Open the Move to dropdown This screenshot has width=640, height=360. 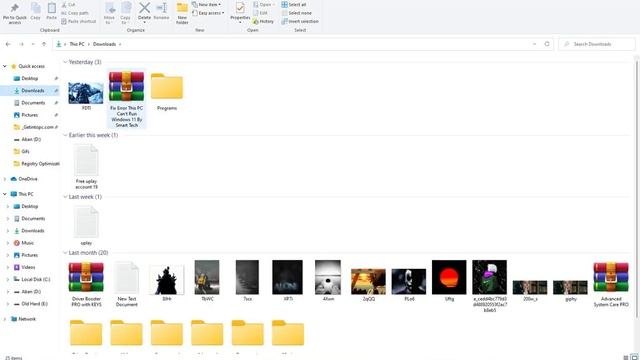(109, 12)
